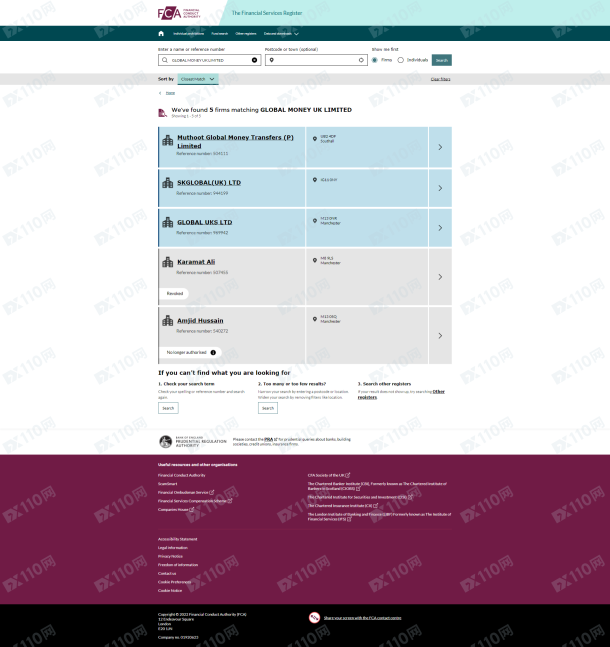Open Cookie Preferences footer link
Image resolution: width=610 pixels, height=647 pixels.
coord(175,582)
